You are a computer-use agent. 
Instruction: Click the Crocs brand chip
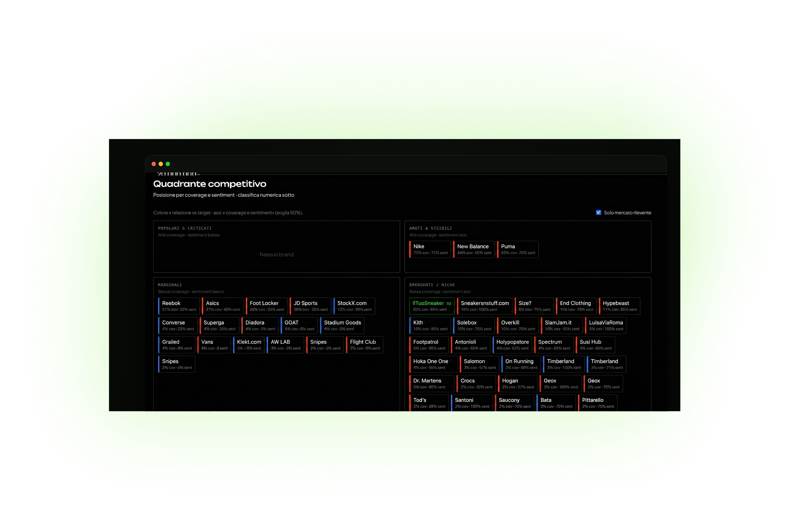click(x=476, y=384)
